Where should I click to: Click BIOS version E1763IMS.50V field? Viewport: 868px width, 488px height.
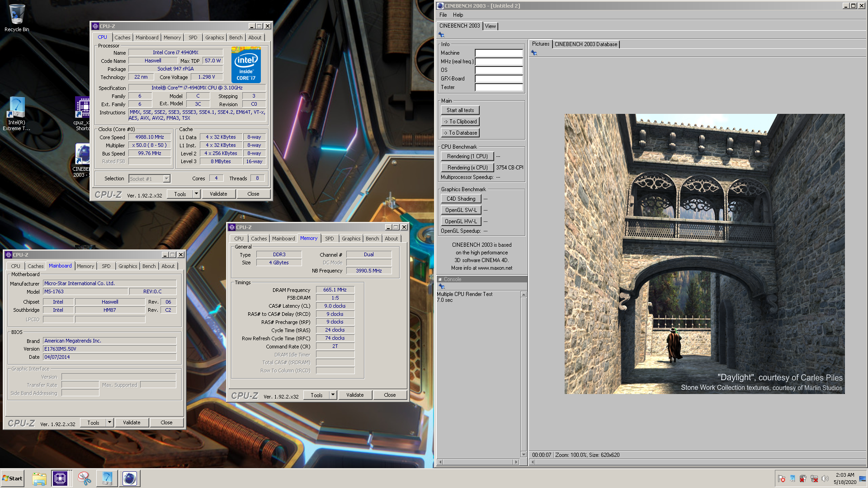[x=110, y=349]
